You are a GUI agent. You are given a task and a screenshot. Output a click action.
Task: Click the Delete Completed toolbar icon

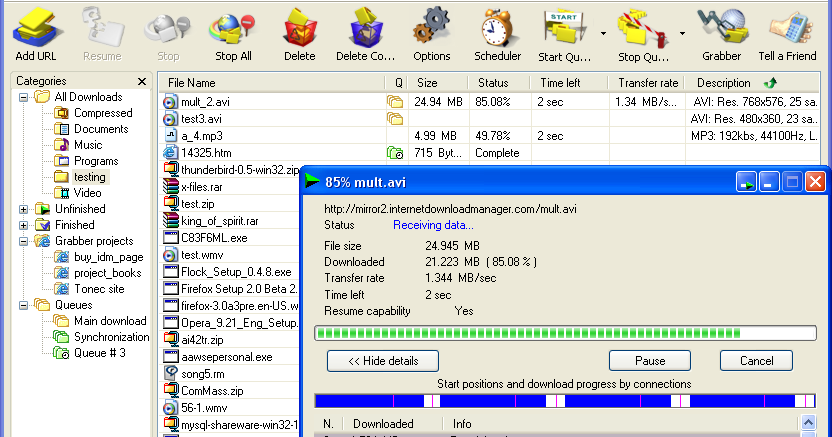pyautogui.click(x=365, y=34)
